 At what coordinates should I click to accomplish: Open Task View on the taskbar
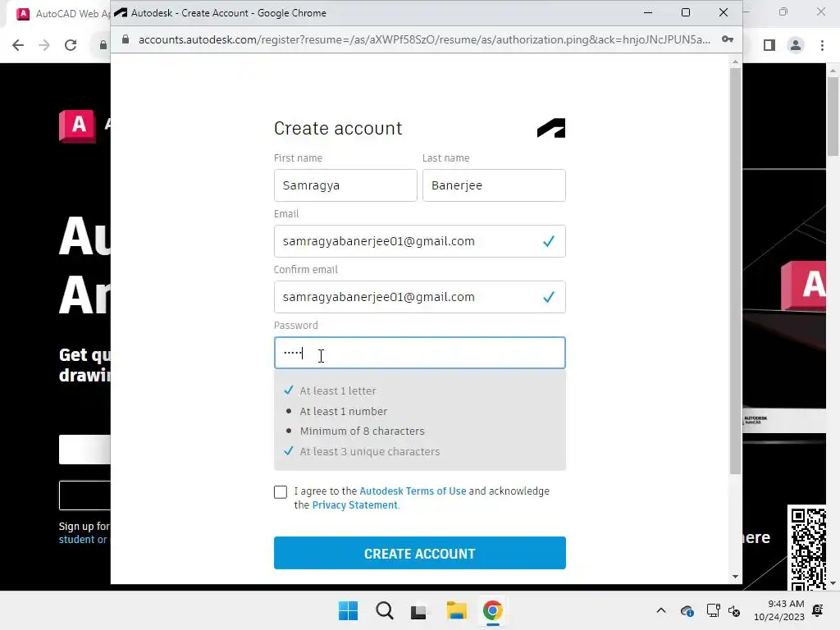click(x=419, y=610)
